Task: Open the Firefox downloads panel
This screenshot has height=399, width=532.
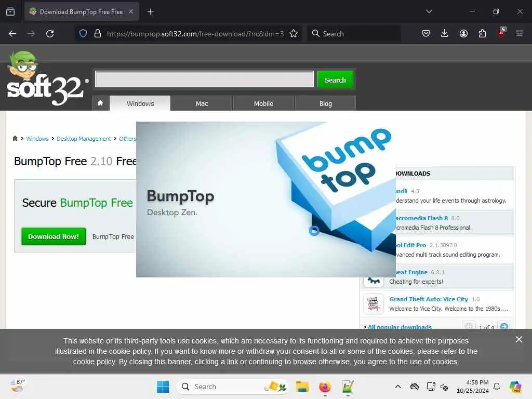Action: 445,33
